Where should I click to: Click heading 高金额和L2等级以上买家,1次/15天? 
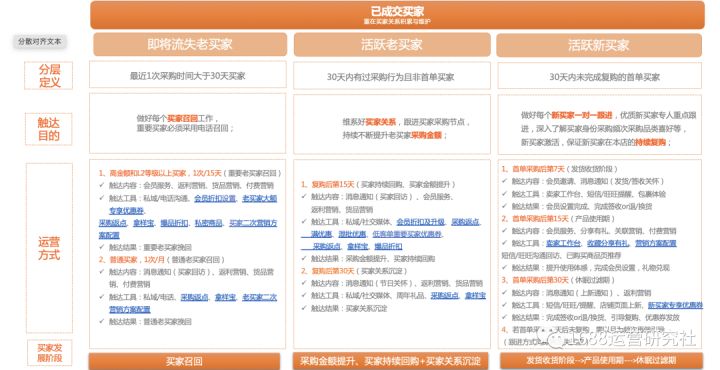pyautogui.click(x=160, y=174)
